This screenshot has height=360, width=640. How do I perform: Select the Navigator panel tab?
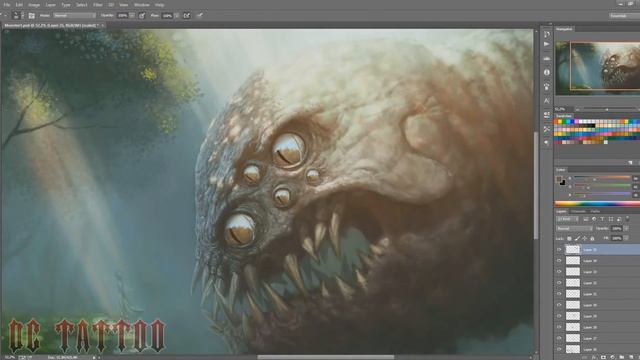[564, 29]
